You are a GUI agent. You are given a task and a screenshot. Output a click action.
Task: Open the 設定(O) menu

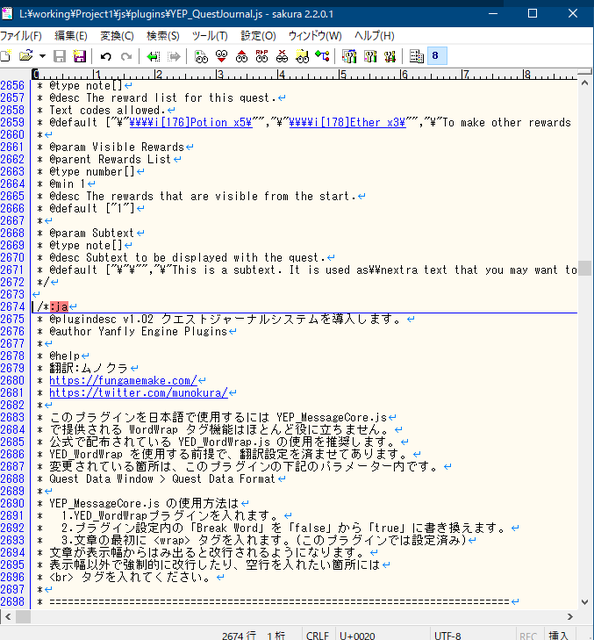[x=258, y=36]
